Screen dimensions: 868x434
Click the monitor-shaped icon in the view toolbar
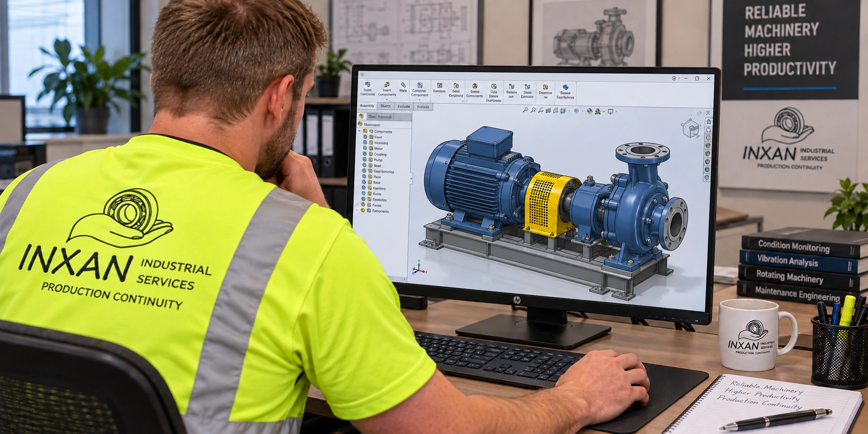coord(610,112)
